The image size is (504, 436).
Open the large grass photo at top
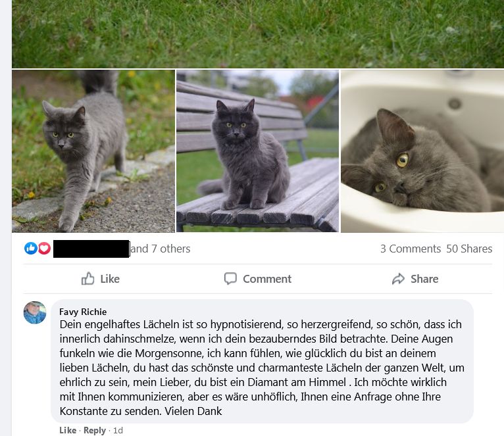tap(258, 34)
